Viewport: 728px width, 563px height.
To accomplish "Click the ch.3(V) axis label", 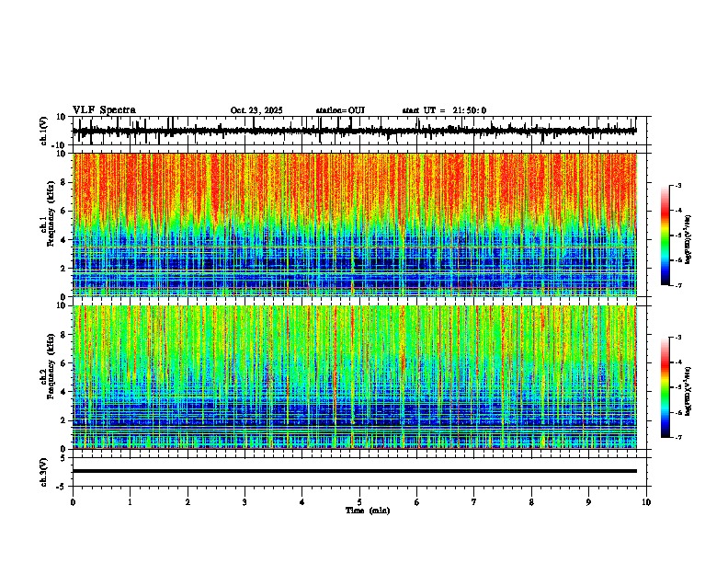I will click(x=44, y=473).
